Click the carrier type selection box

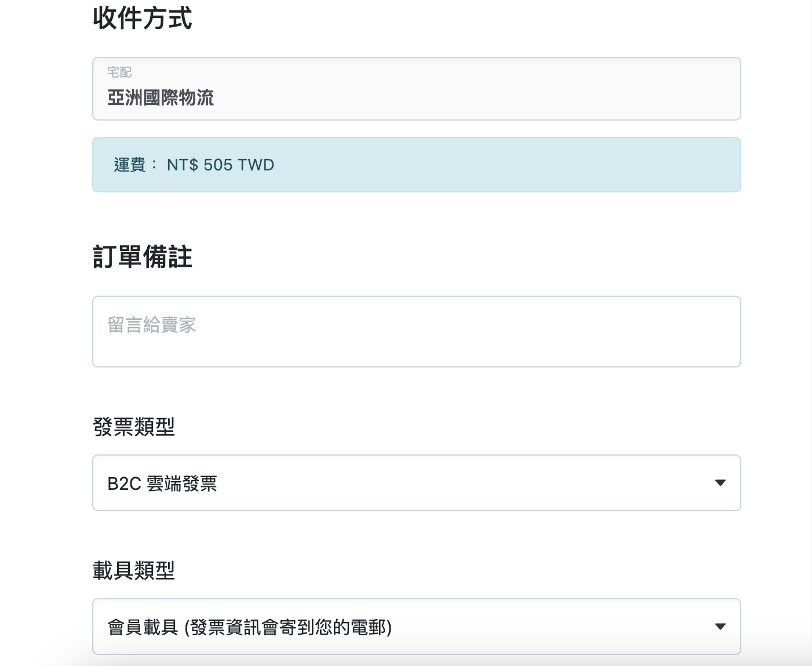click(x=416, y=627)
